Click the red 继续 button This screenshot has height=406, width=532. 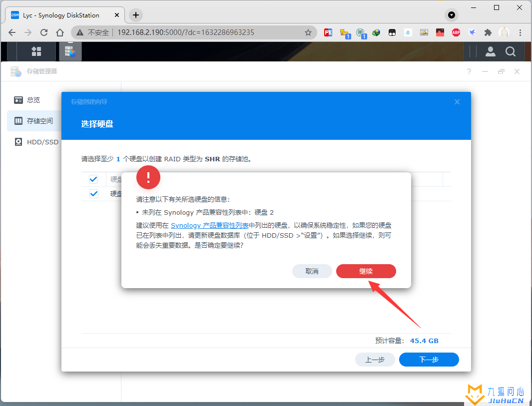coord(366,271)
